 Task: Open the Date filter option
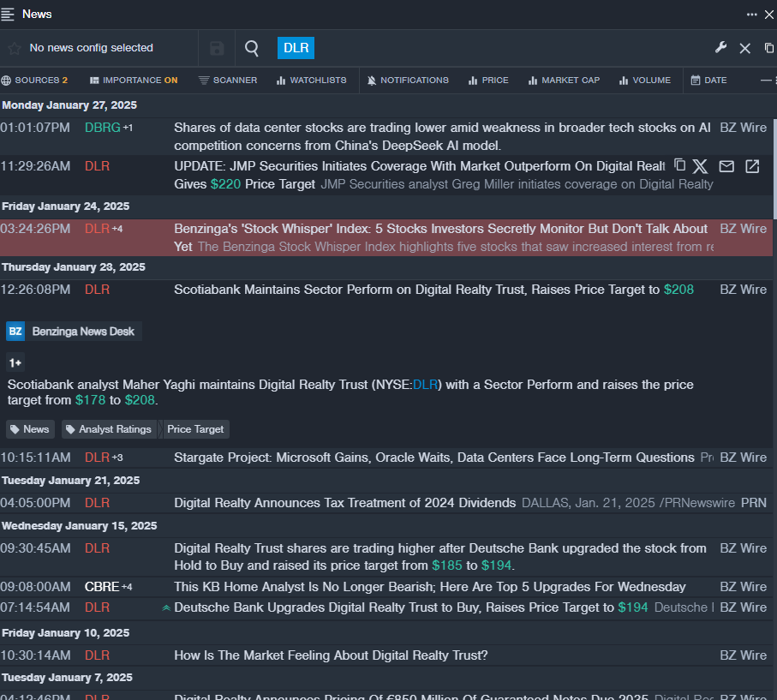point(708,81)
